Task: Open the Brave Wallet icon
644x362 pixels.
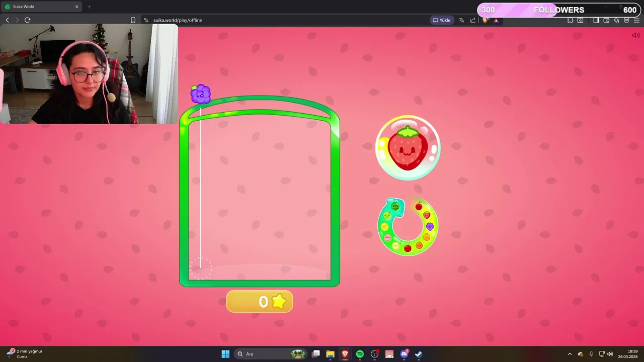Action: tap(606, 20)
